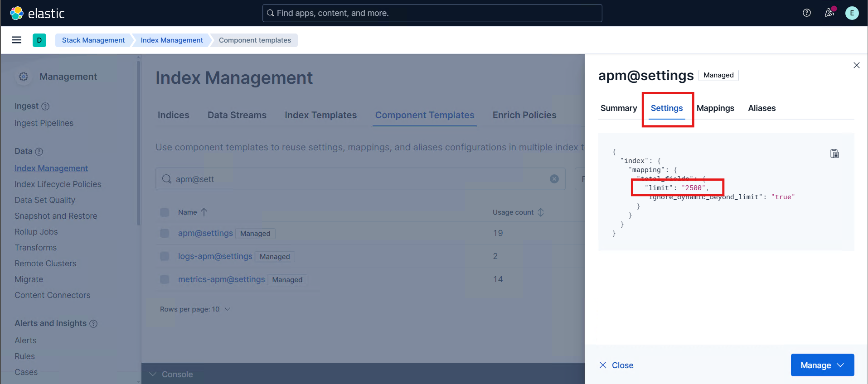Open the Rows per page dropdown
Image resolution: width=868 pixels, height=384 pixels.
click(195, 309)
